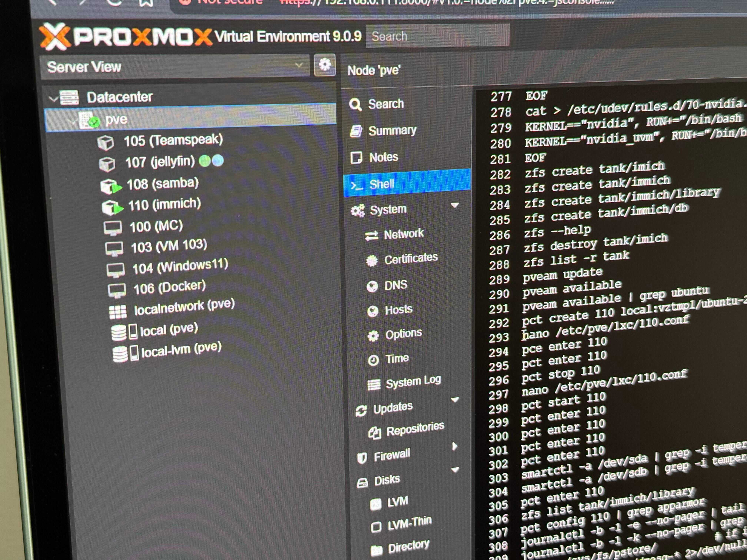Click the 107 (jellyfin) container icon
The height and width of the screenshot is (560, 747).
point(107,164)
